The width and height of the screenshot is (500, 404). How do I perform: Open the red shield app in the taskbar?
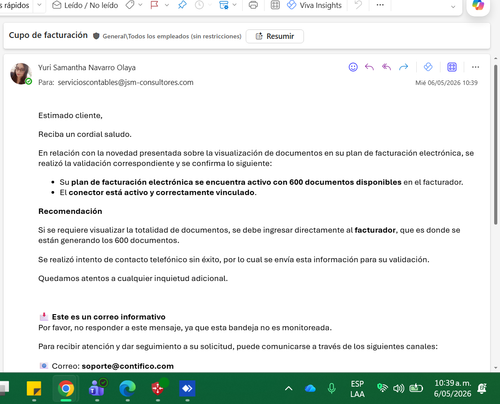(158, 388)
